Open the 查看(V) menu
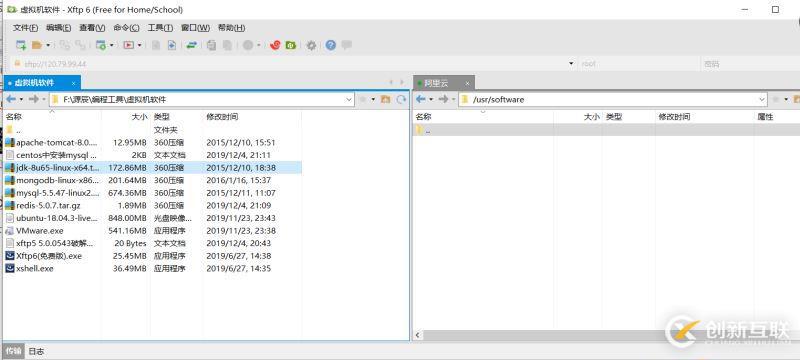 tap(92, 28)
